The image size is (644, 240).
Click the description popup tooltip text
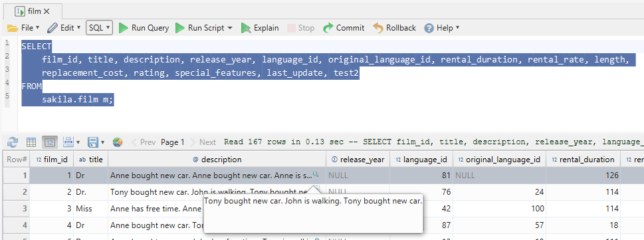click(313, 201)
